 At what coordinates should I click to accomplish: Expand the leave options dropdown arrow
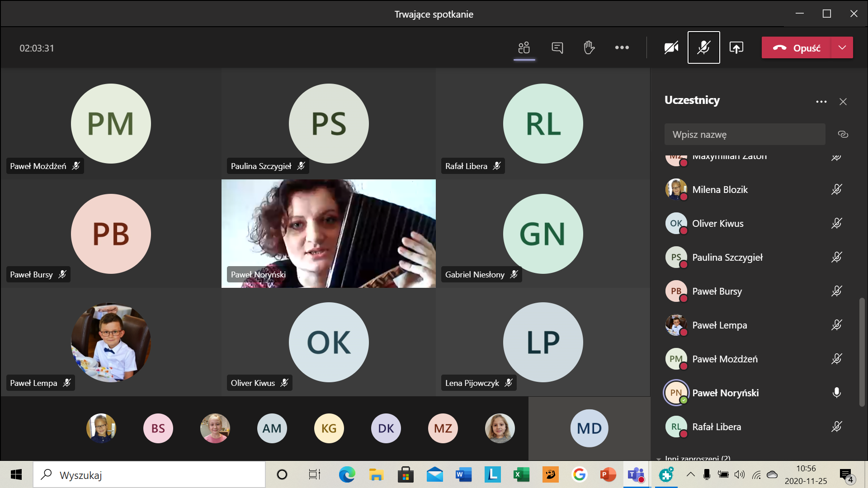(842, 47)
